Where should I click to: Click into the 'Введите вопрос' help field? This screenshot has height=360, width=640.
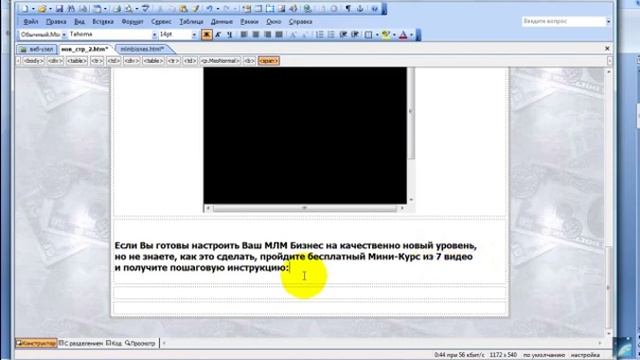coord(563,21)
